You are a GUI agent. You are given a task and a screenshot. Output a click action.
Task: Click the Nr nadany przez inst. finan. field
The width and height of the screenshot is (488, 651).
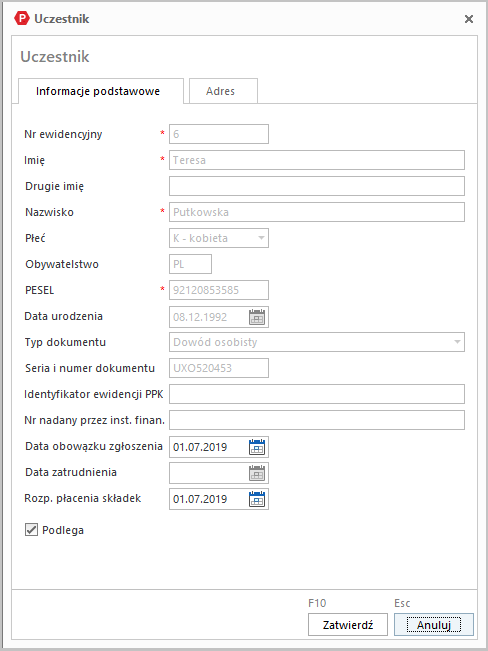pos(316,420)
